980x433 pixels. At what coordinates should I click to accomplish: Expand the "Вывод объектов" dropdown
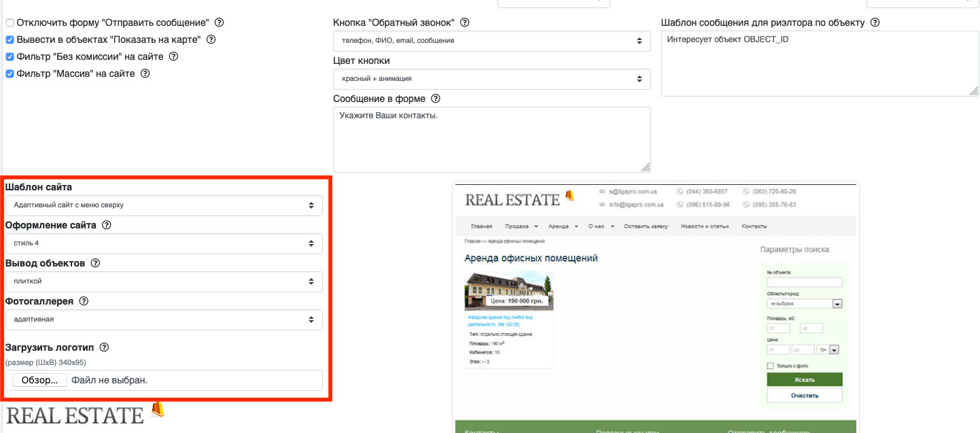point(164,281)
